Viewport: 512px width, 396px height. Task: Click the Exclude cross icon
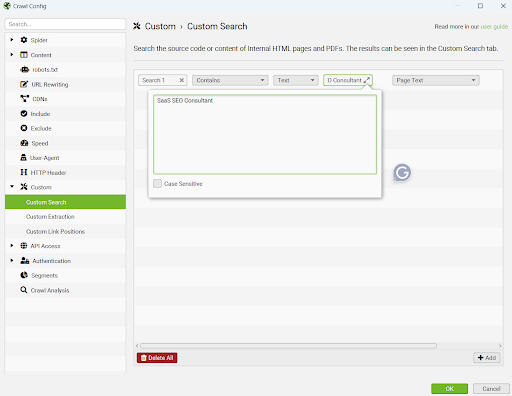24,128
